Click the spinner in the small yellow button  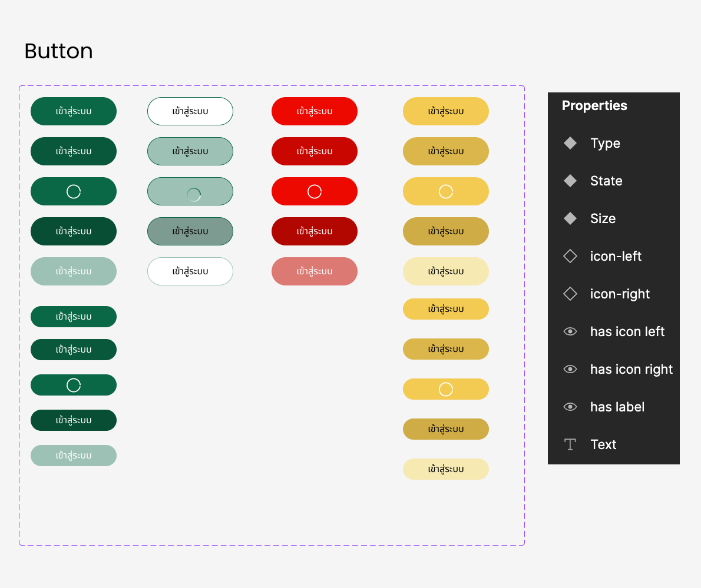coord(446,389)
